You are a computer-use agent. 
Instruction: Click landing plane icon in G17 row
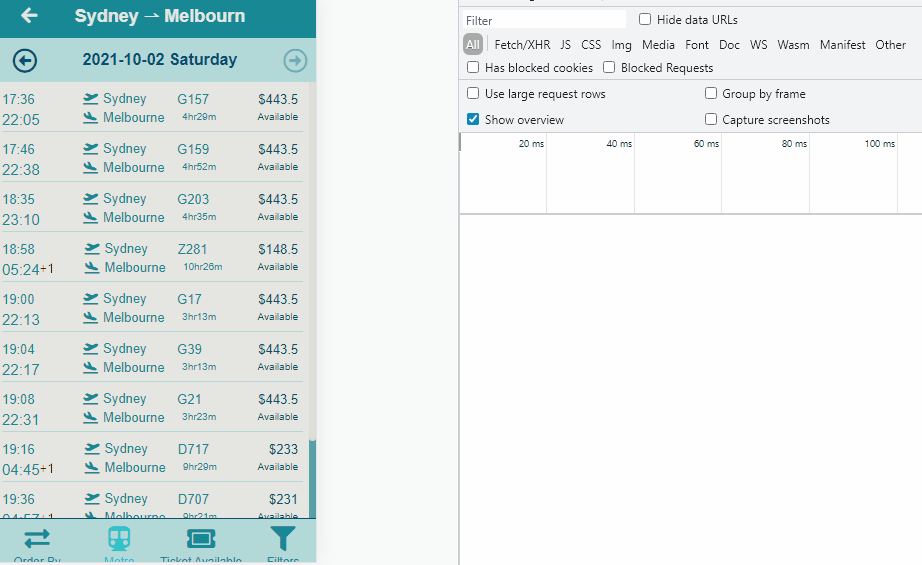(91, 317)
